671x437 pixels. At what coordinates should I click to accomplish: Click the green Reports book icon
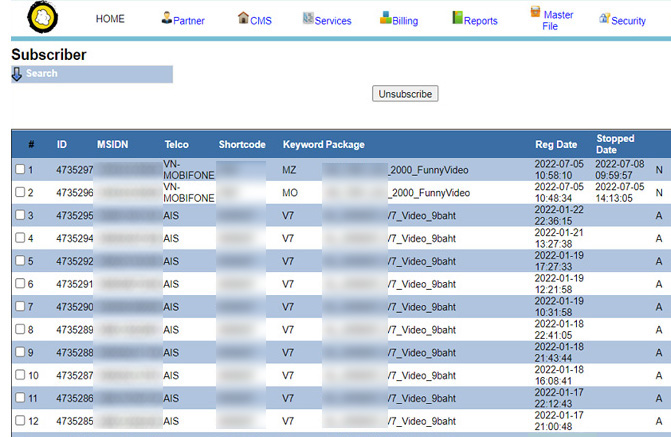coord(457,18)
